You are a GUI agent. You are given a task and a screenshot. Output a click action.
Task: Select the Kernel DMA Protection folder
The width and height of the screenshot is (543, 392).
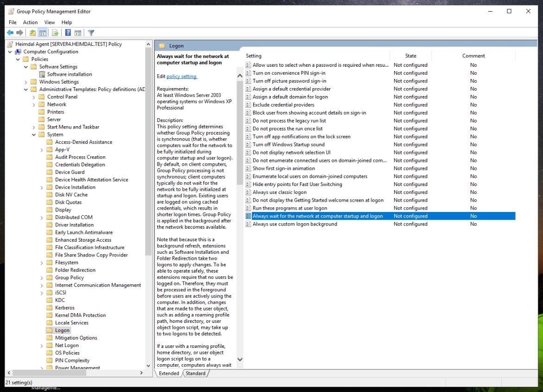coord(80,315)
